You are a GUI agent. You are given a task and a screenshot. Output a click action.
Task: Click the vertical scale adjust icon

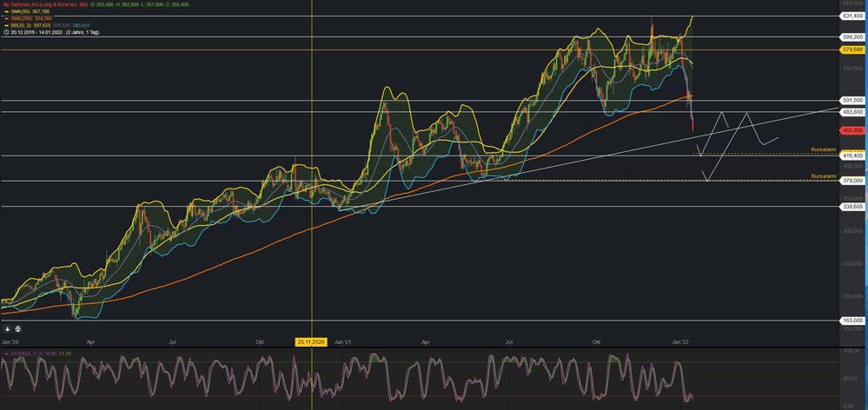(x=18, y=329)
